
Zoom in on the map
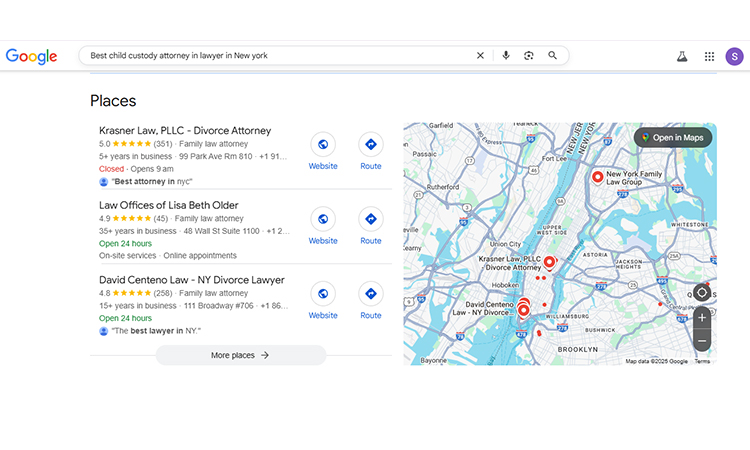pyautogui.click(x=702, y=318)
